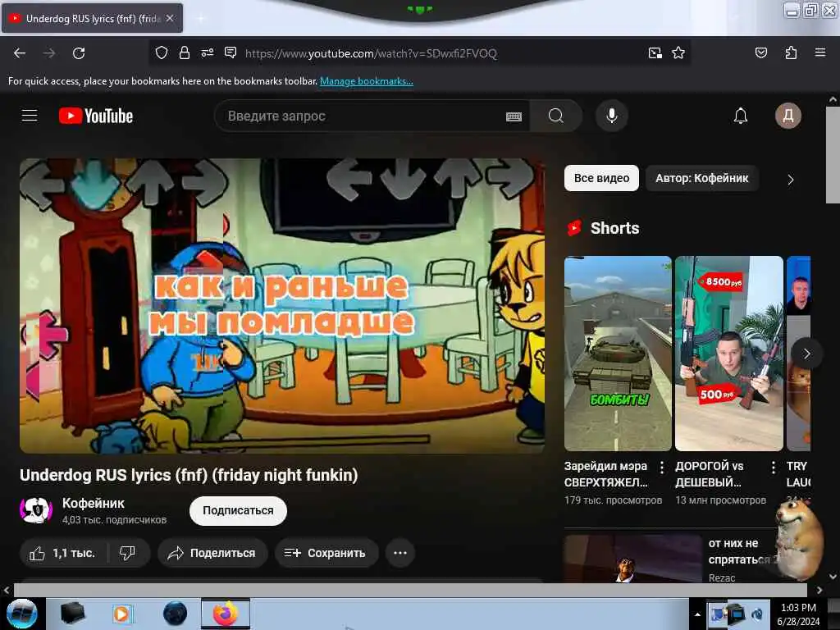Show next Shorts with the round arrow
The width and height of the screenshot is (840, 630).
click(806, 354)
